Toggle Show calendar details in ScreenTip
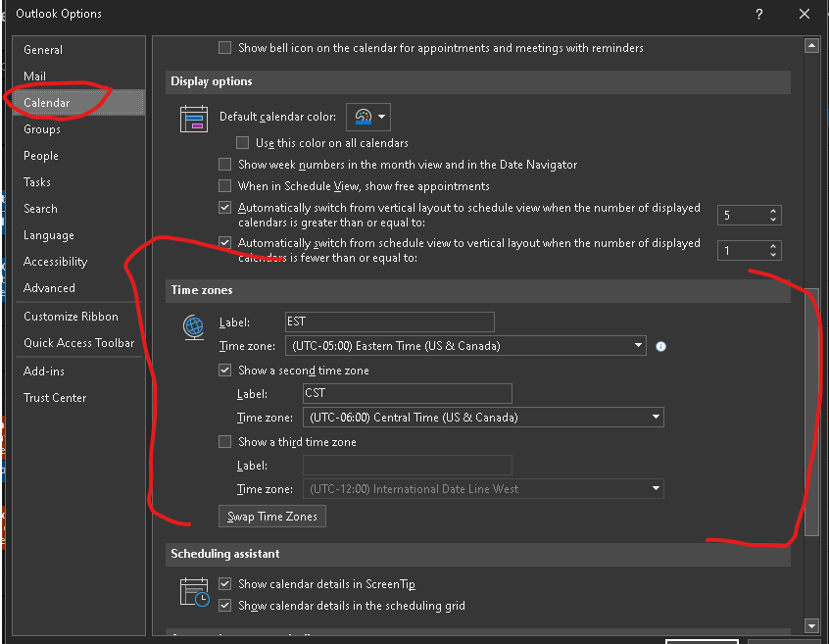This screenshot has width=829, height=644. (224, 584)
